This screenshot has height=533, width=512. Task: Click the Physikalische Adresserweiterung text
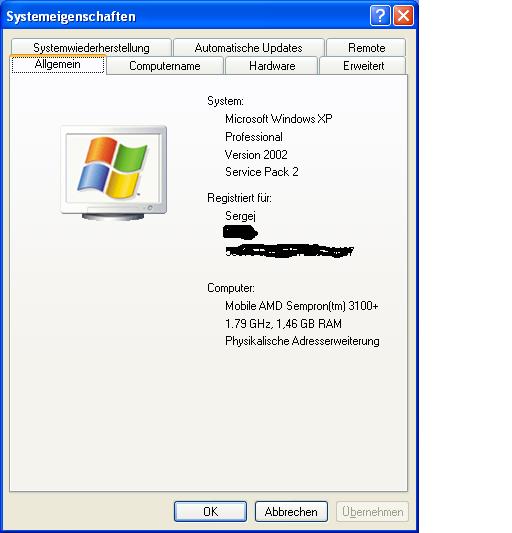(302, 341)
